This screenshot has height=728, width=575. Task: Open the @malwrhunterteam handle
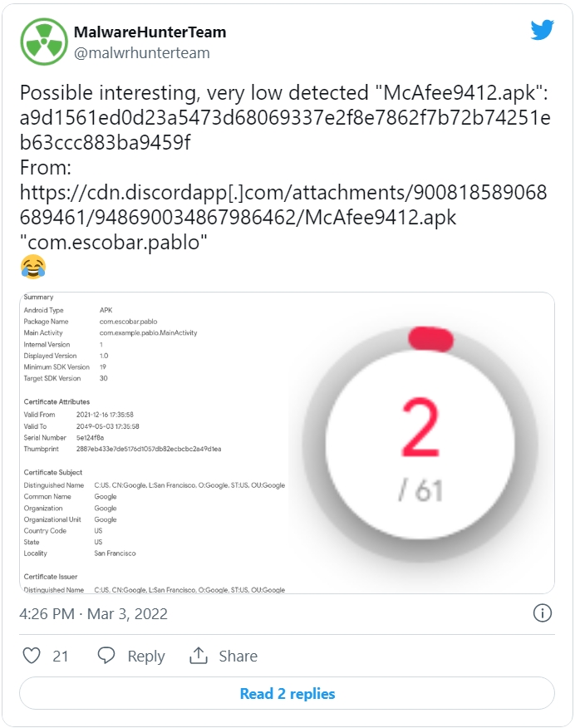click(x=142, y=53)
